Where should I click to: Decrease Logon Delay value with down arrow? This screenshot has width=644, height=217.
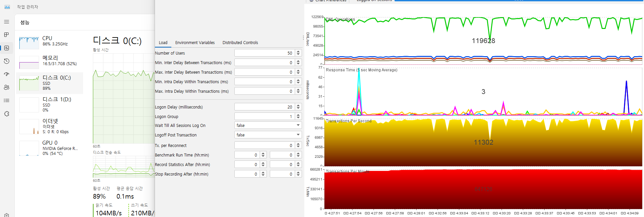(298, 108)
